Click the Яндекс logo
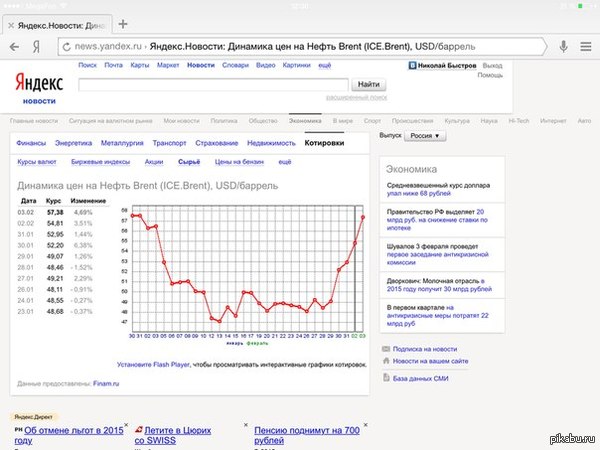 (x=39, y=82)
